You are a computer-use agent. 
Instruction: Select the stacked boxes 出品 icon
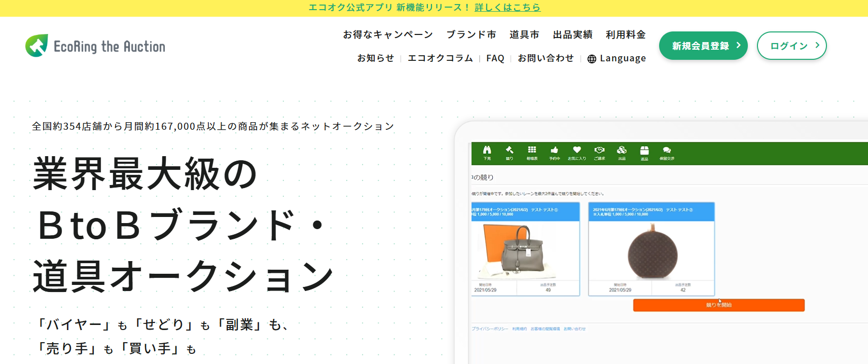pos(622,153)
